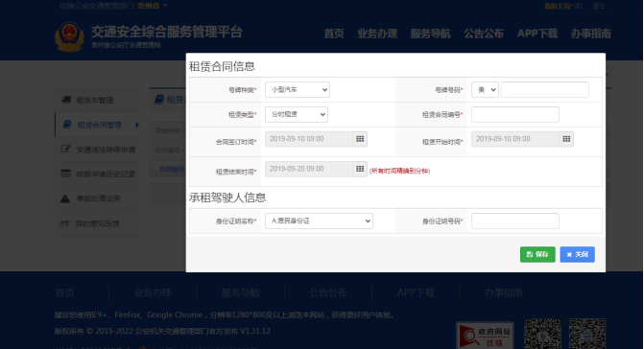
Task: Open the 租赁类型 dropdown
Action: 297,114
